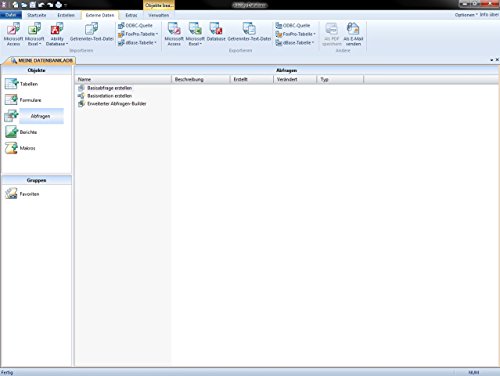Open the Optionen dropdown
This screenshot has width=500, height=376.
(466, 15)
